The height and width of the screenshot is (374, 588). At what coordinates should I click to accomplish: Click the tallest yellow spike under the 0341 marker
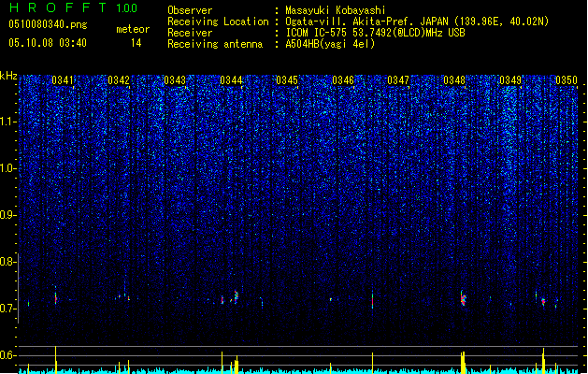[x=56, y=359]
